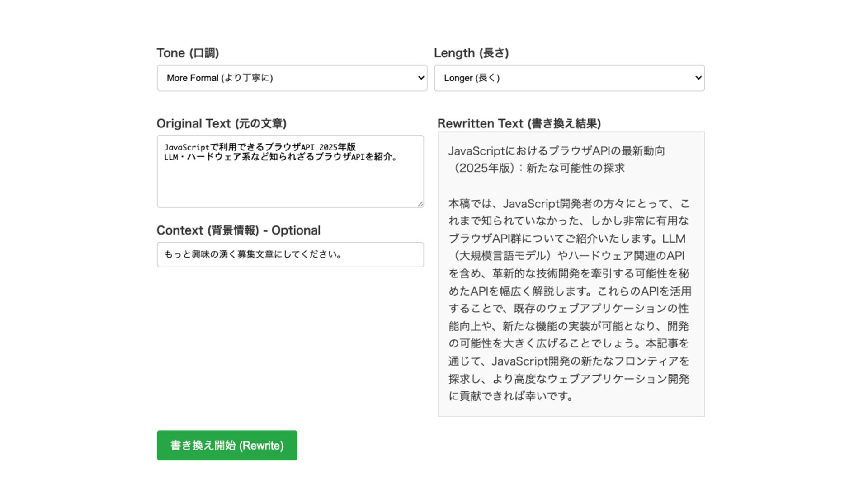
Task: Click the rewritten title line starting JavaScriptにおける
Action: tap(556, 151)
